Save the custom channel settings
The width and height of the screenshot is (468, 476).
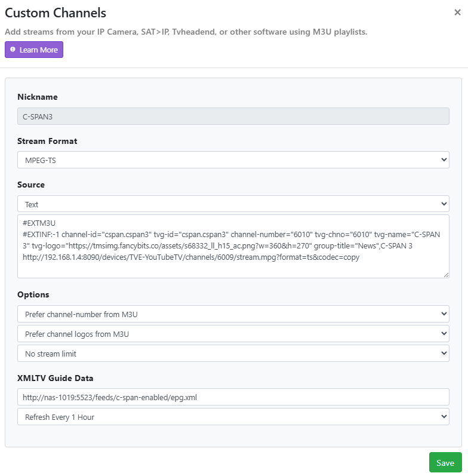[445, 462]
